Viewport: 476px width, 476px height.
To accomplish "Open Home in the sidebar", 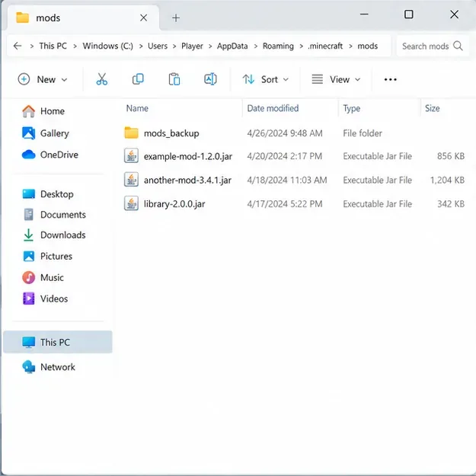I will point(43,111).
